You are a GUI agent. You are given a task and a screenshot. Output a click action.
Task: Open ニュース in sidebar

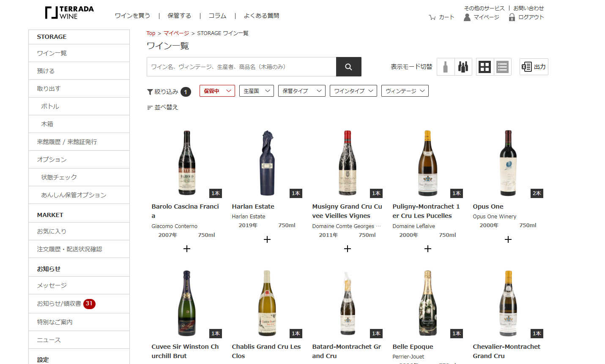coord(79,340)
